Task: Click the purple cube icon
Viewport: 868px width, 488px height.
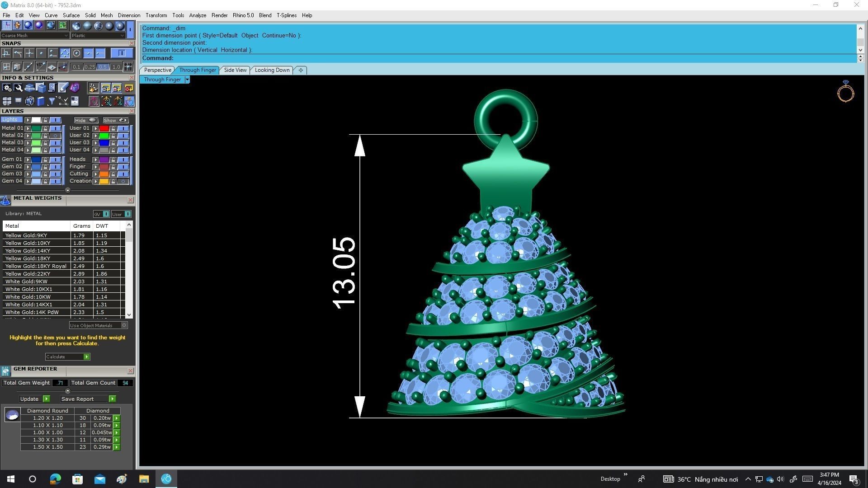Action: tap(75, 88)
